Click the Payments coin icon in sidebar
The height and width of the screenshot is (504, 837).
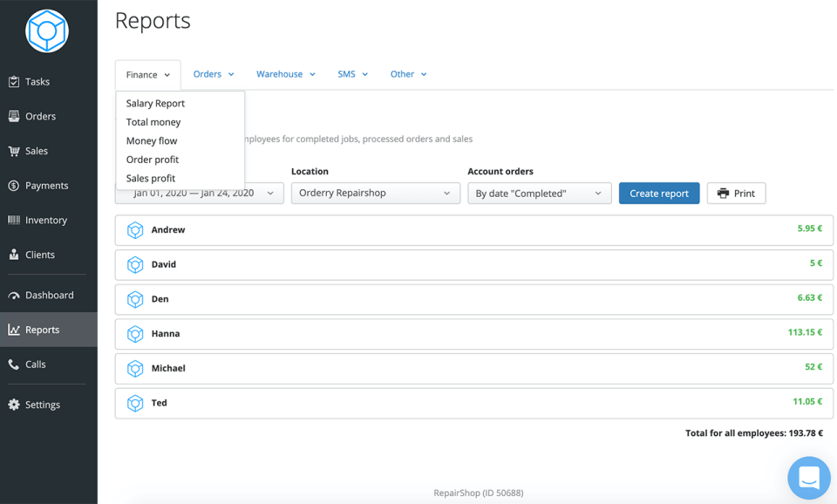click(x=14, y=186)
